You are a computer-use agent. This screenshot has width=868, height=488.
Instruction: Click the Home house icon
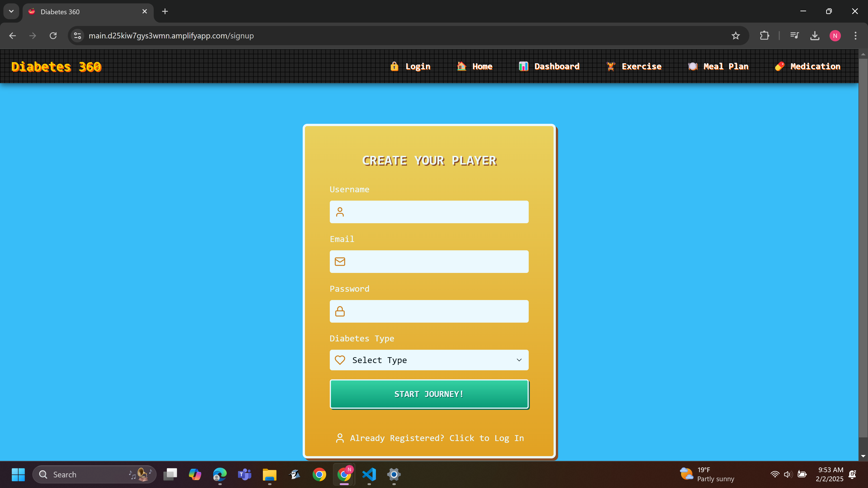point(461,66)
